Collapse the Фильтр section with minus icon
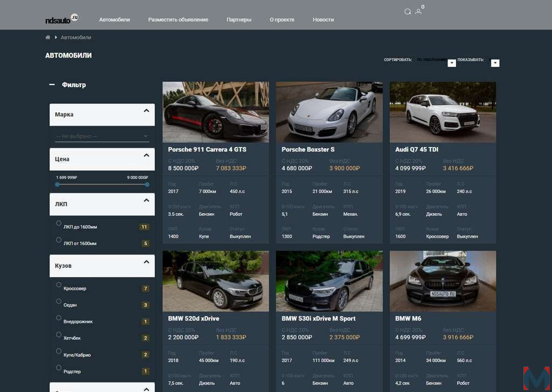This screenshot has width=552, height=392. point(52,85)
